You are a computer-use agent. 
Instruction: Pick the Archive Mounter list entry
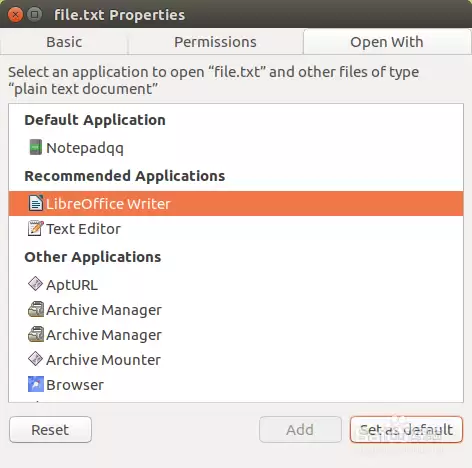point(236,359)
